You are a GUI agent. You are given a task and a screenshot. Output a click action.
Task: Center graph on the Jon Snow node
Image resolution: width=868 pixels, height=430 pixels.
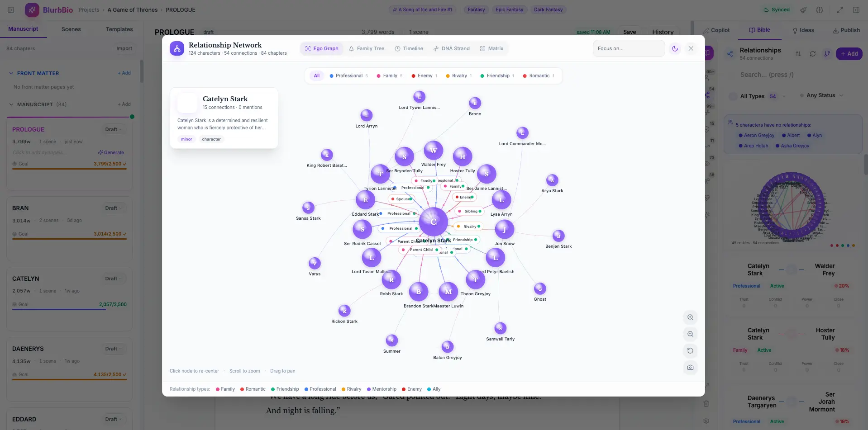tap(504, 230)
